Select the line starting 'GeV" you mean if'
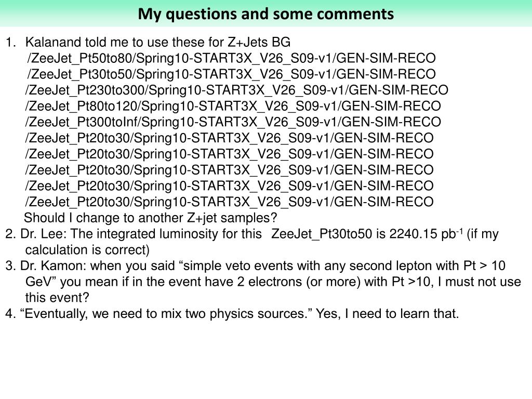The width and height of the screenshot is (532, 399). tap(273, 282)
